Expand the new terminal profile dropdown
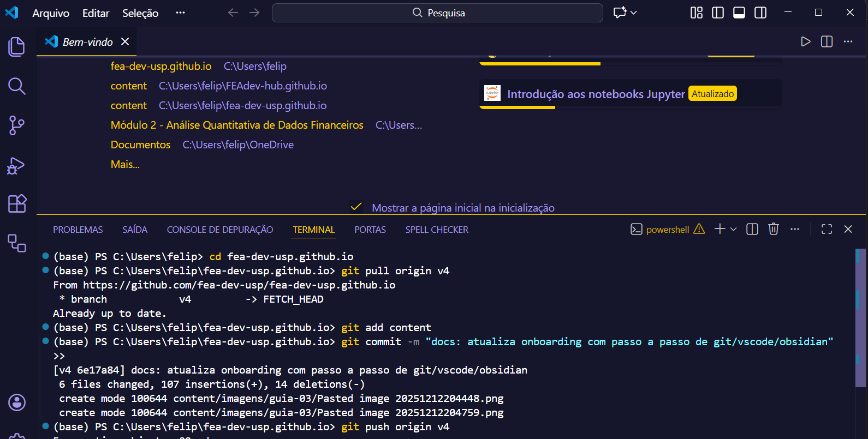Viewport: 868px width, 439px height. point(733,229)
